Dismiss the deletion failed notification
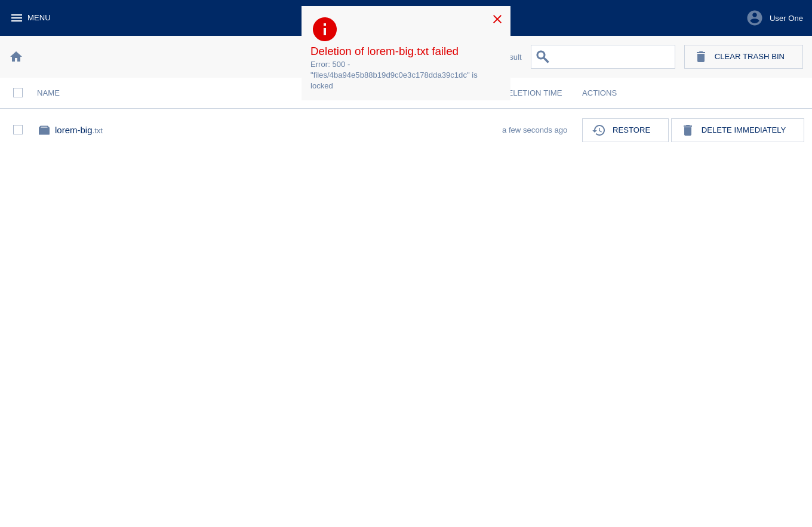 point(497,19)
